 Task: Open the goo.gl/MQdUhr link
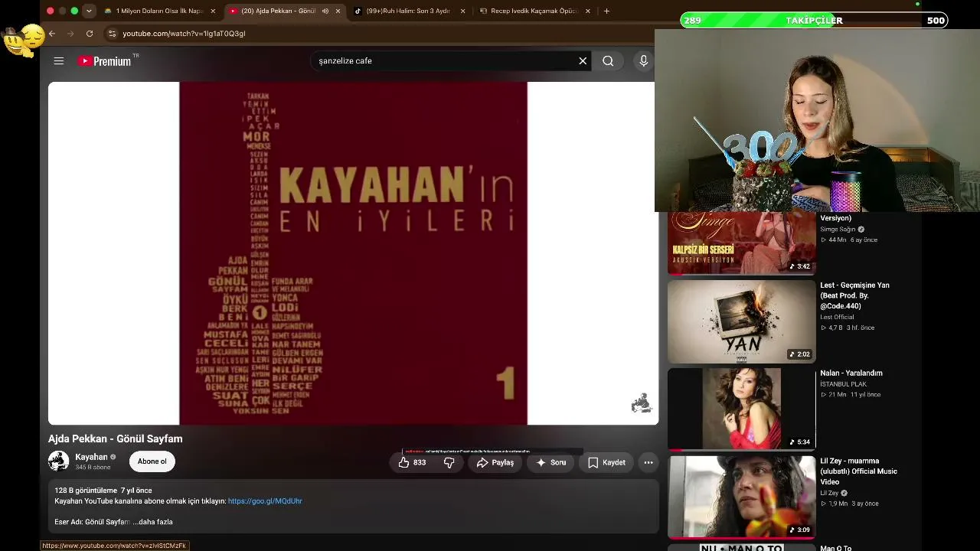click(x=265, y=501)
